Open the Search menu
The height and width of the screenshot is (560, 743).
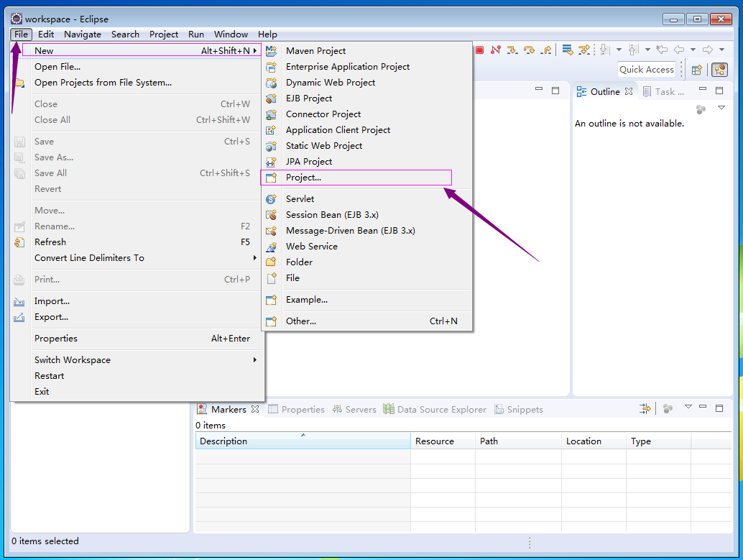tap(125, 34)
